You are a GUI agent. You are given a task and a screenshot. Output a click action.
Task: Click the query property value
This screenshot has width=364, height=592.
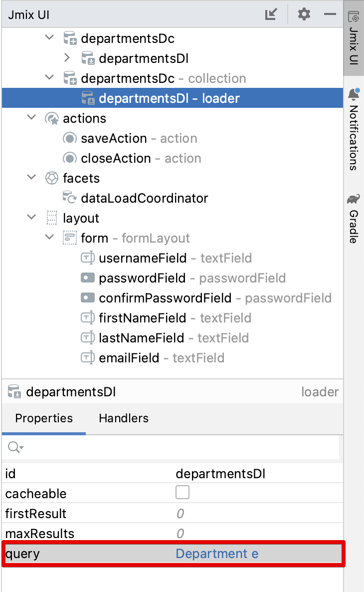217,554
